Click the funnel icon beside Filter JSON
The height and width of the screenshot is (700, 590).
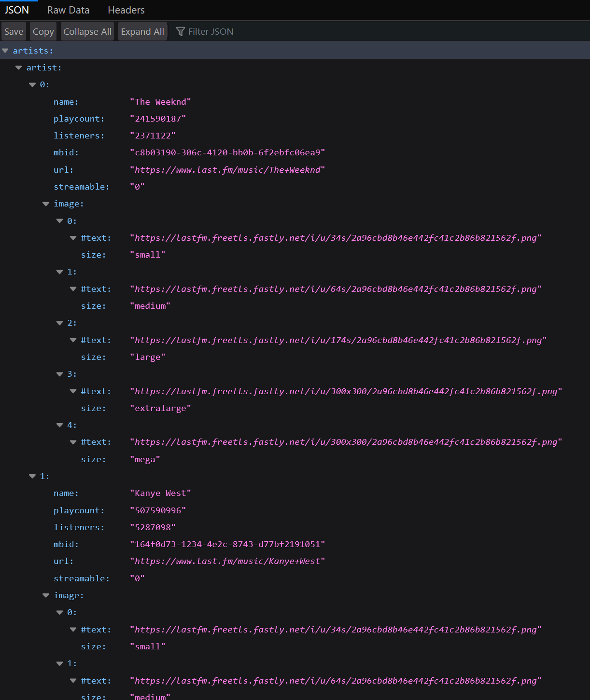coord(181,31)
